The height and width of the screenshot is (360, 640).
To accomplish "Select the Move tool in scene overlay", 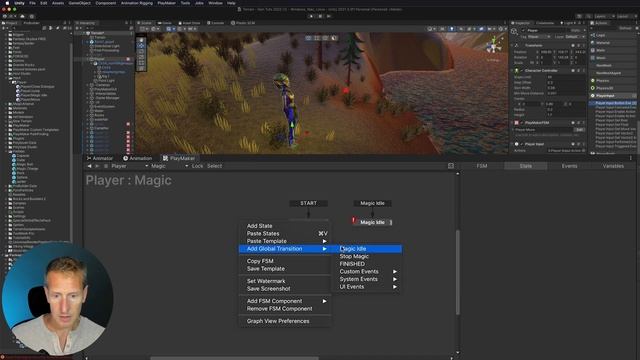I will point(141,46).
